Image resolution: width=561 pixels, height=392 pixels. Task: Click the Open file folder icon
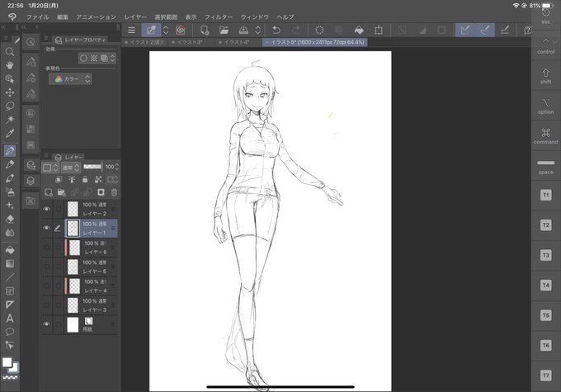tap(224, 30)
